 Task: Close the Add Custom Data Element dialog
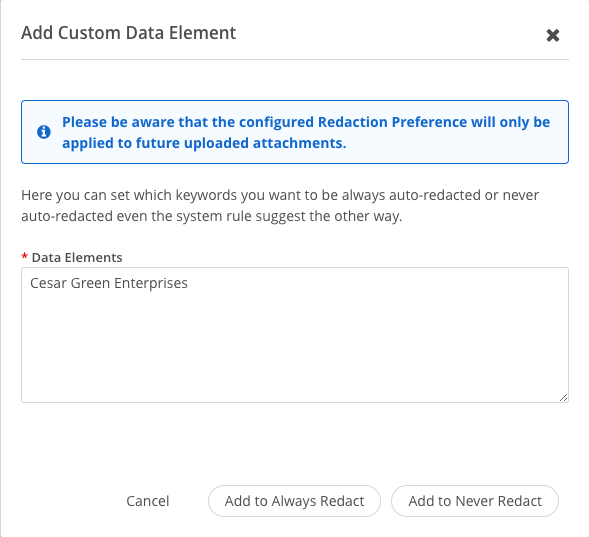pos(553,35)
